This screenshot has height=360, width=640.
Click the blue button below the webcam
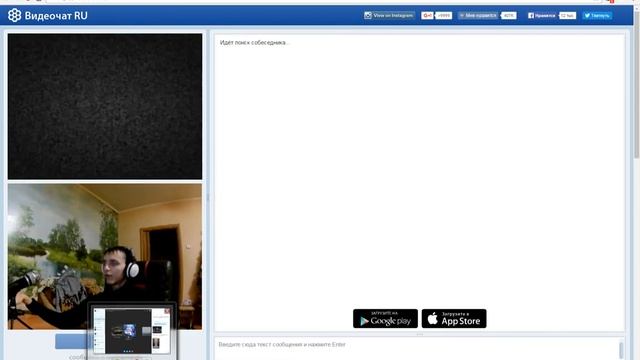click(x=73, y=341)
